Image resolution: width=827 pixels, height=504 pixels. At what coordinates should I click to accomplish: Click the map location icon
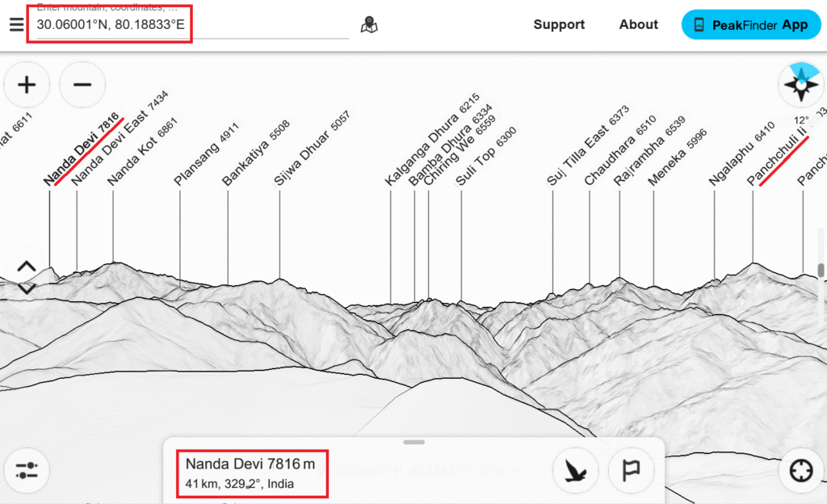tap(370, 25)
